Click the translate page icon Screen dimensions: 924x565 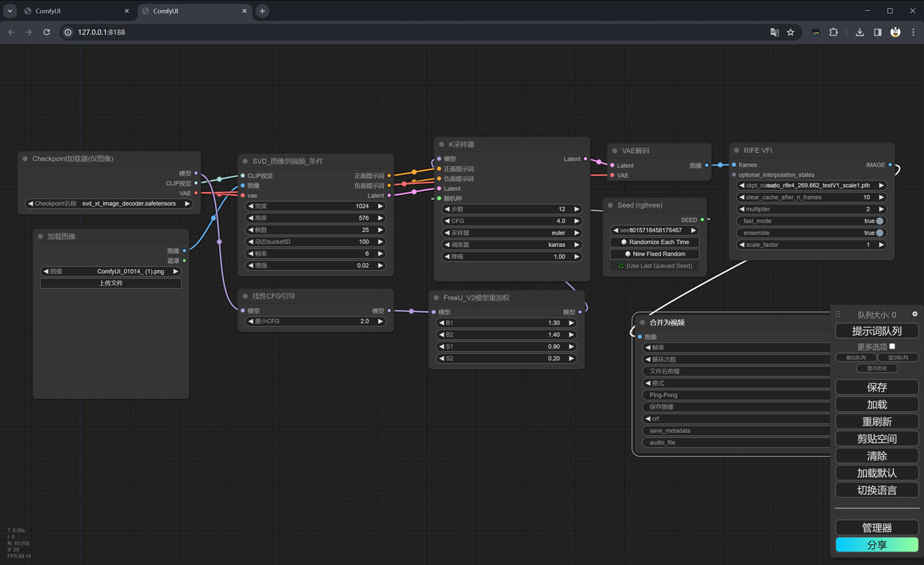(774, 32)
